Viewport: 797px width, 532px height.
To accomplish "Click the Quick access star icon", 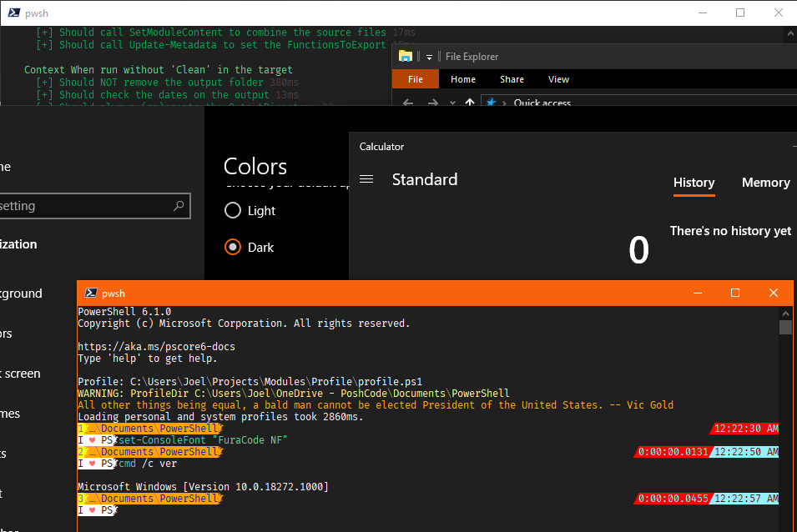I will coord(491,103).
